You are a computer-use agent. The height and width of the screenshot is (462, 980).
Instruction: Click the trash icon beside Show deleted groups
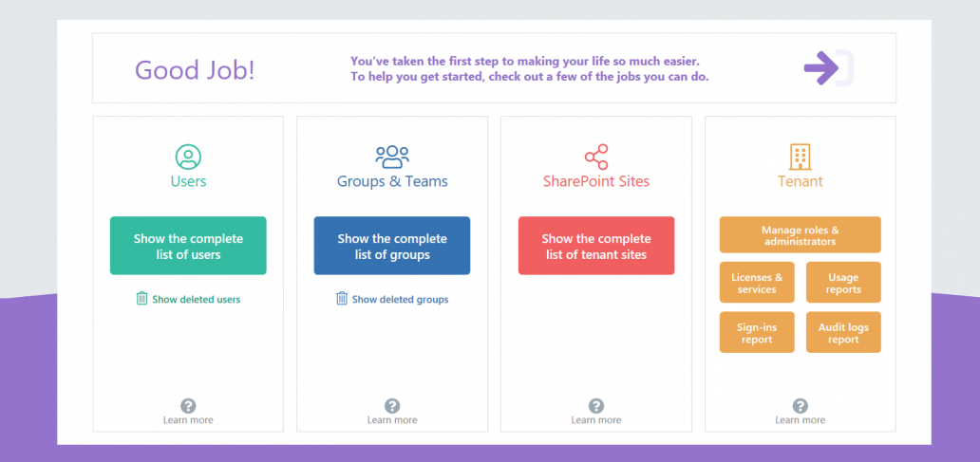point(342,299)
